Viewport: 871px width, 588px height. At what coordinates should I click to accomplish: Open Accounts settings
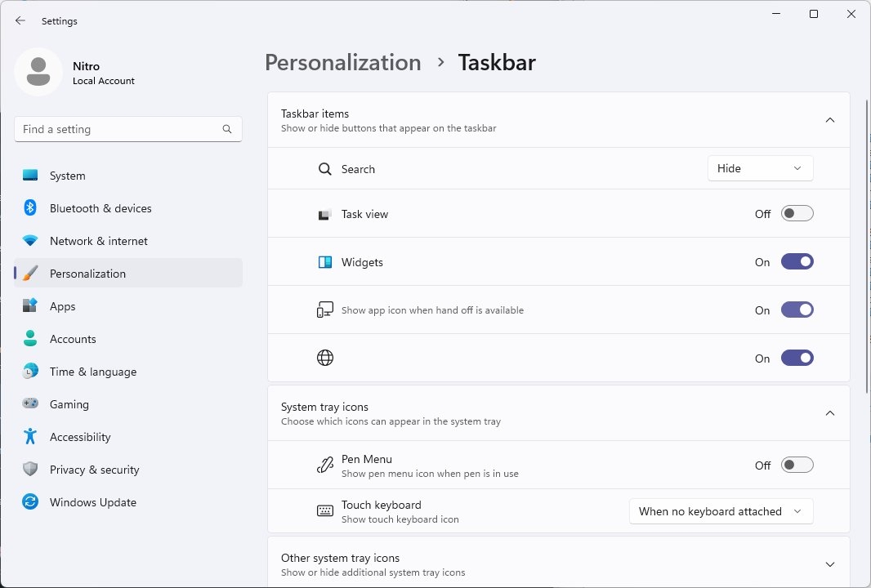pyautogui.click(x=128, y=339)
